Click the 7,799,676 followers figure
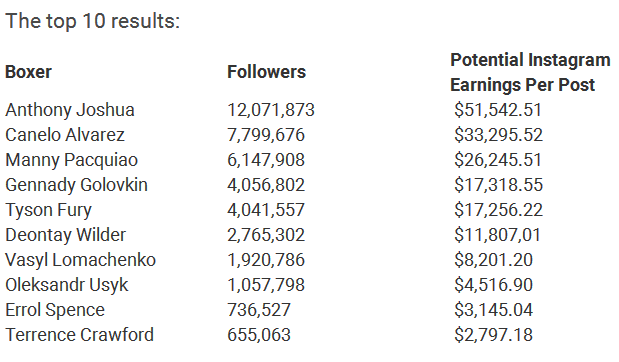This screenshot has width=619, height=362. 266,135
